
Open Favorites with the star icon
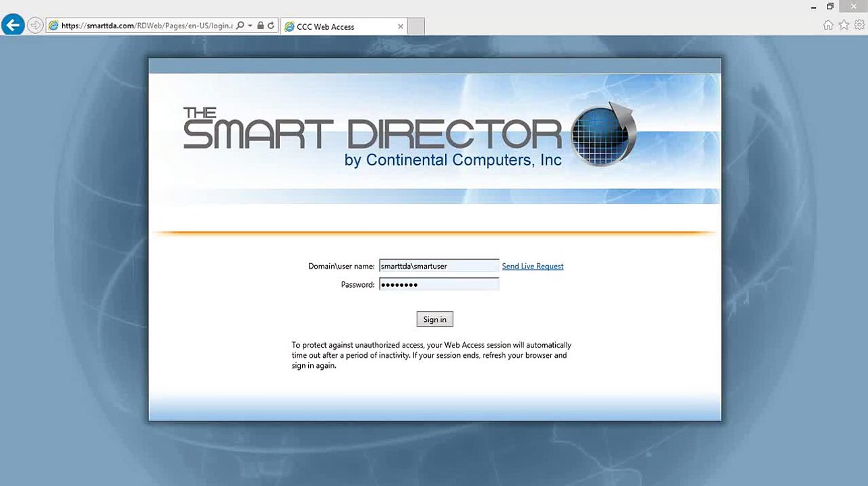point(844,25)
